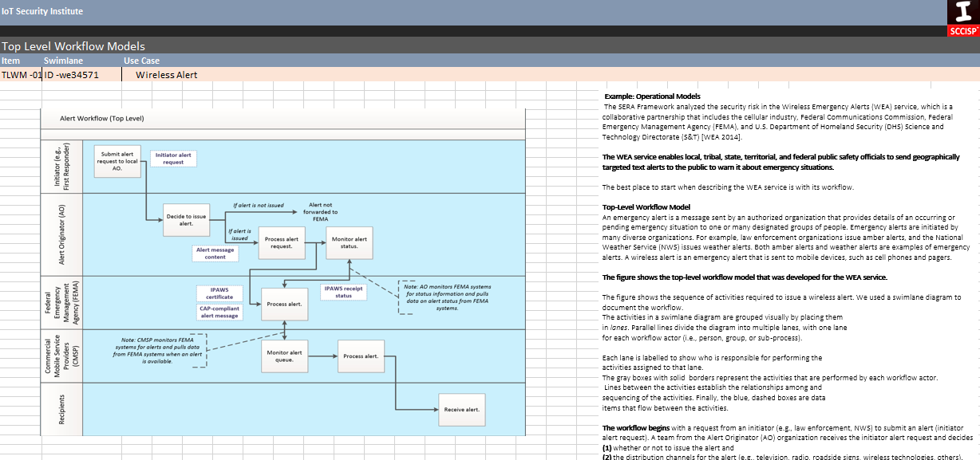The image size is (980, 460).
Task: Select the 'Decide to issue alert' activity box
Action: [186, 220]
